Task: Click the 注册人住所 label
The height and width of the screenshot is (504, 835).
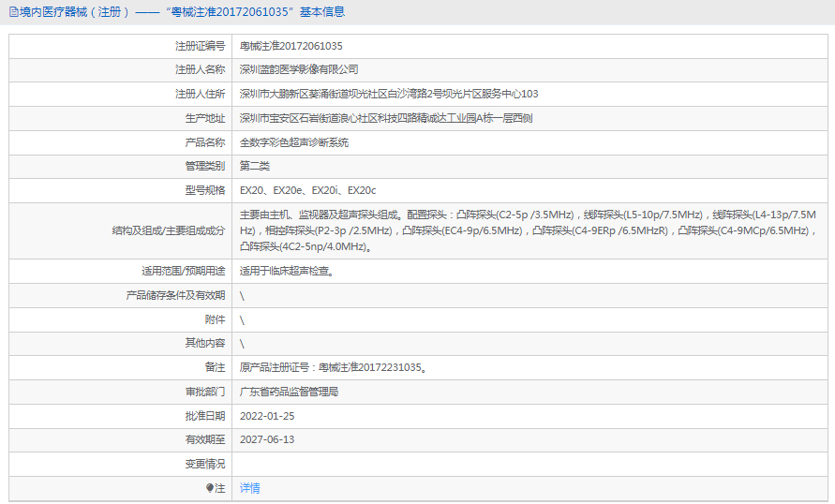Action: point(201,95)
